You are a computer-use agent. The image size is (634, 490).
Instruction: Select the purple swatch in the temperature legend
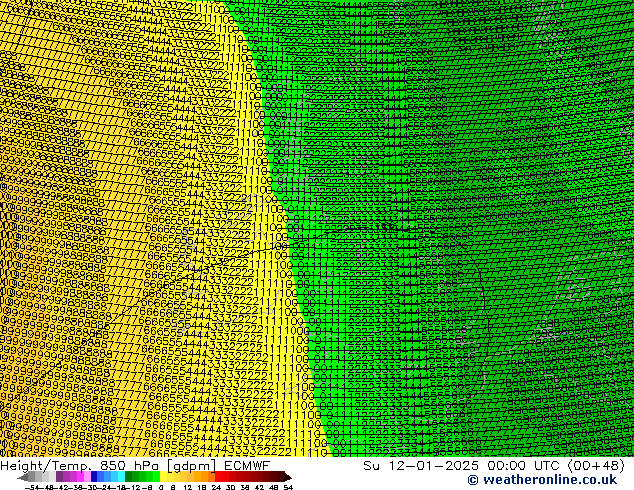67,477
